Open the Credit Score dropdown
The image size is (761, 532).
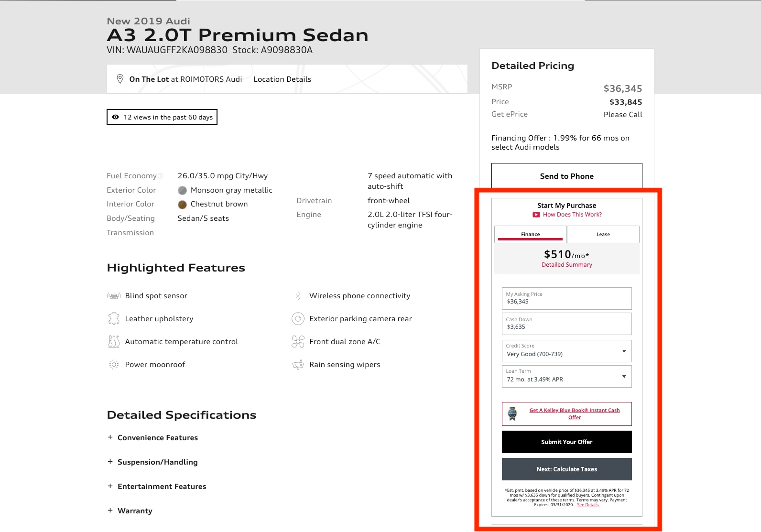tap(567, 351)
